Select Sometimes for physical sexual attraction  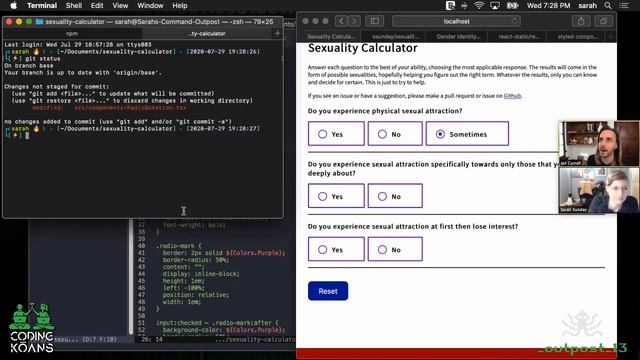coord(467,133)
